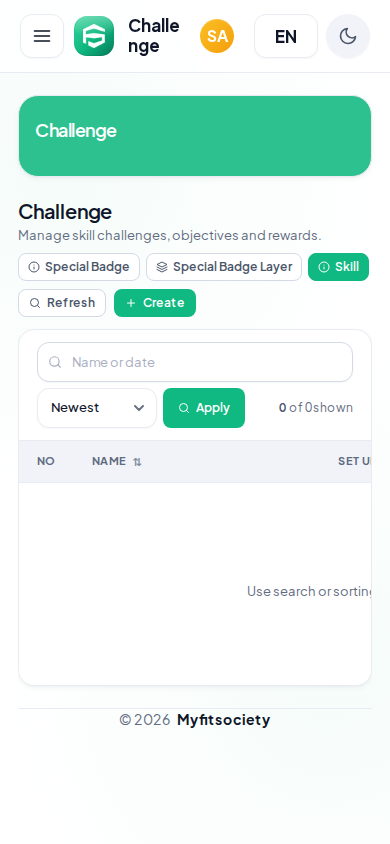Switch language using the EN button
This screenshot has height=844, width=390.
click(286, 36)
